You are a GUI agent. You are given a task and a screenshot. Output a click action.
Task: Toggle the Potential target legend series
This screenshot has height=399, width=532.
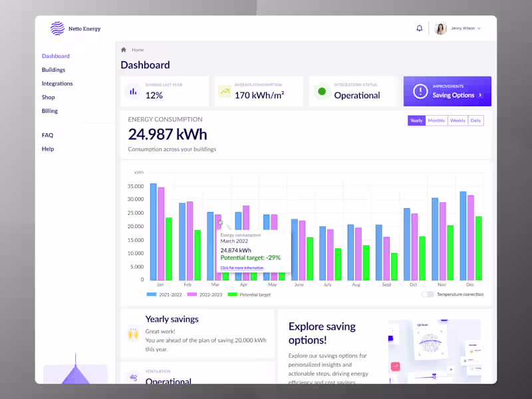coord(249,295)
